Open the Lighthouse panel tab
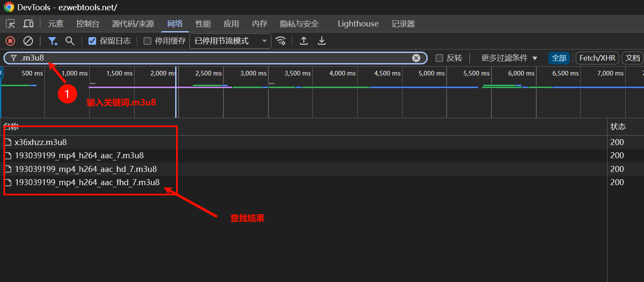The height and width of the screenshot is (282, 644). click(358, 23)
